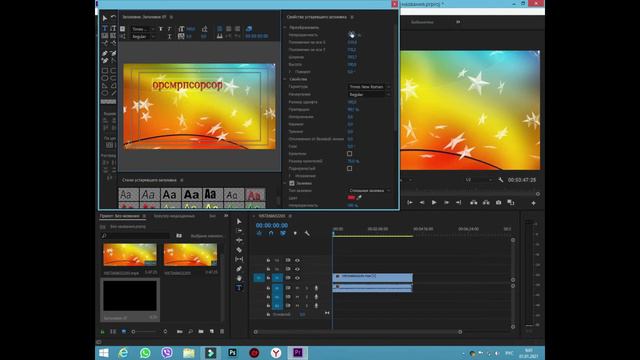The height and width of the screenshot is (360, 640).
Task: Open Title Designer panel menu
Action: [x=171, y=17]
